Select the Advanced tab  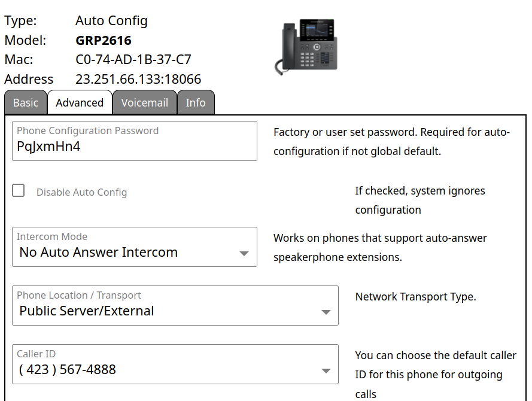80,103
